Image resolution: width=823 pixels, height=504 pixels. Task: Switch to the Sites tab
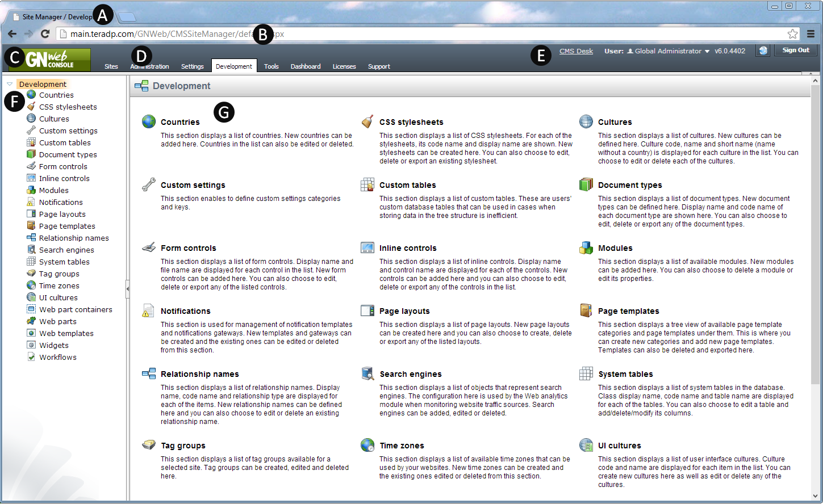[x=111, y=66]
